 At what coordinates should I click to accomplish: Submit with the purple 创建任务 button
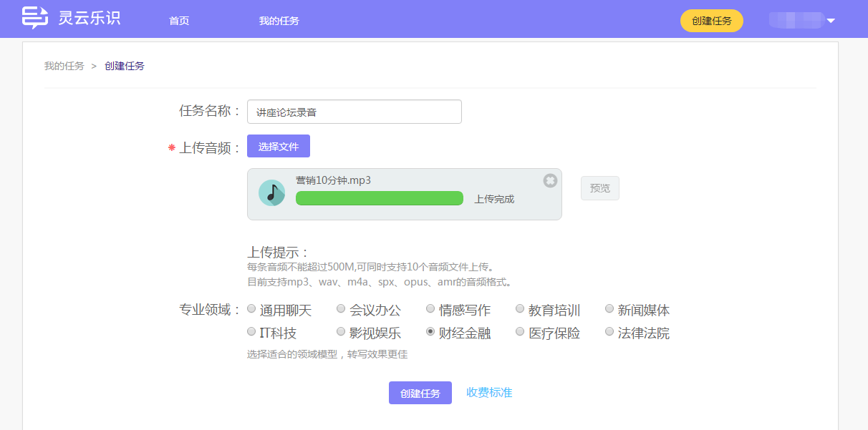click(x=420, y=393)
